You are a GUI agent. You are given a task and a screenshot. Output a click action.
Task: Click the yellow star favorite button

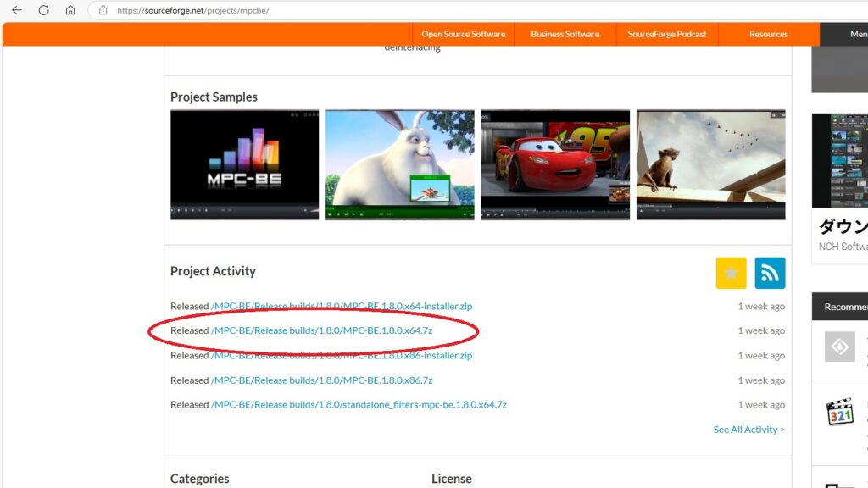731,273
